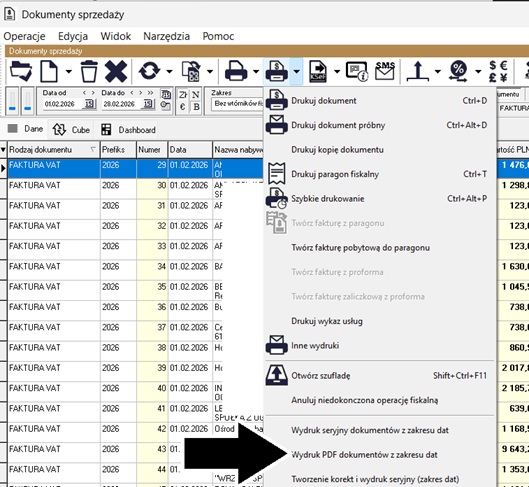Switch to the Dane tab

(26, 129)
